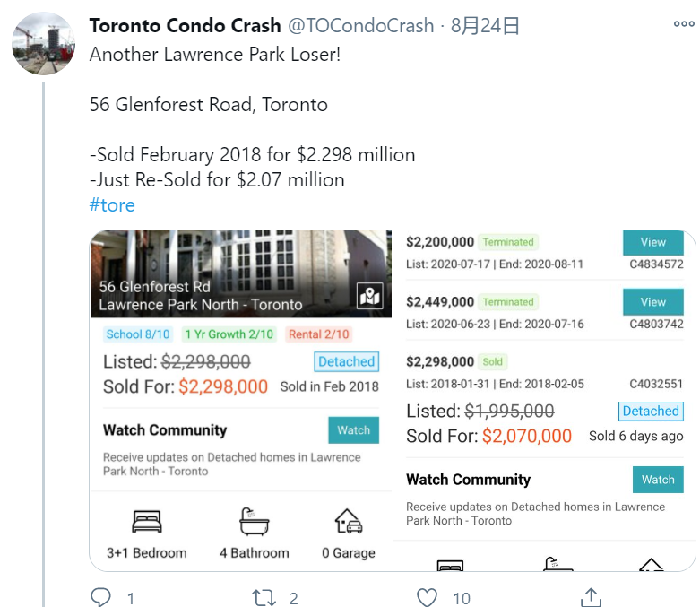Click the School 8/10 rating tag
The height and width of the screenshot is (607, 700).
click(137, 334)
